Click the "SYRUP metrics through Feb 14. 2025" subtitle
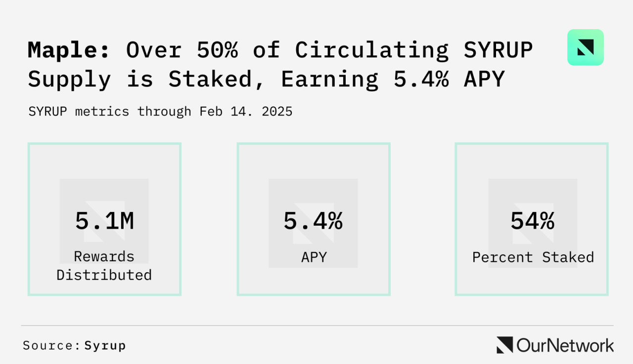 [x=160, y=112]
